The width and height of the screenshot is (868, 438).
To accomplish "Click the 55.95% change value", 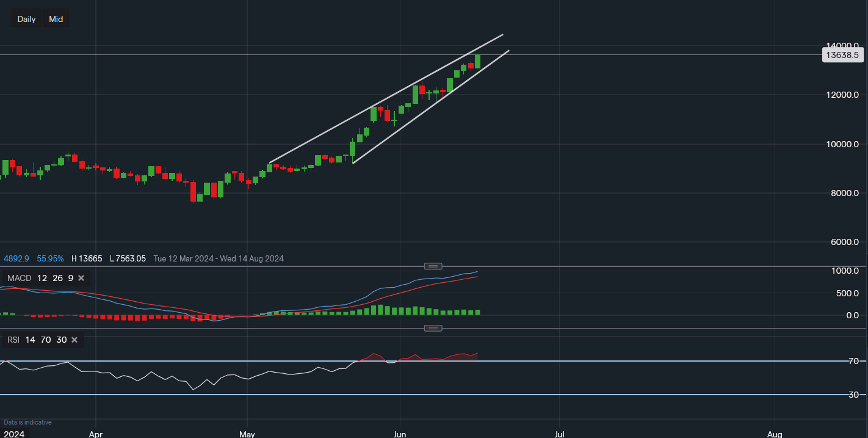I will coord(50,258).
